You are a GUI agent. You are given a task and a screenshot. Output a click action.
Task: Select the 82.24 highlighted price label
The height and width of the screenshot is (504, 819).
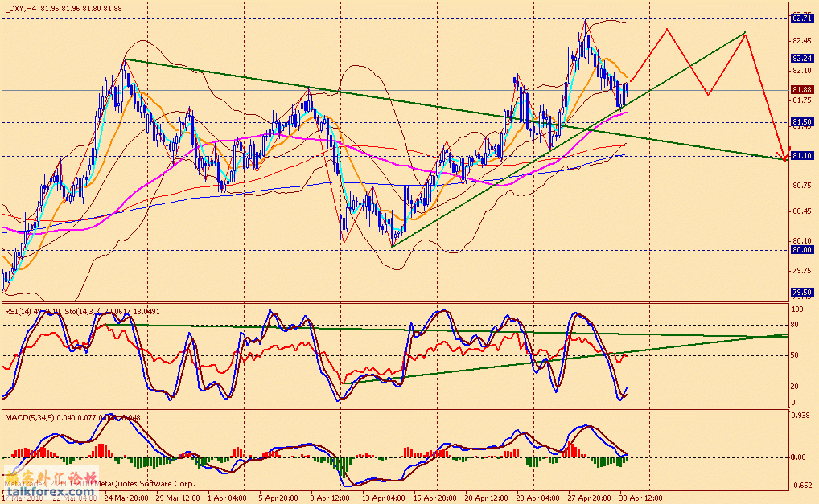tap(802, 59)
